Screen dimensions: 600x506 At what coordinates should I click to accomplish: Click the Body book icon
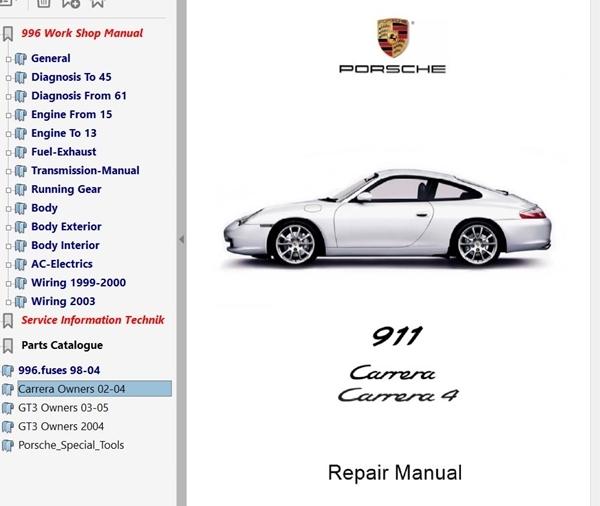pos(21,209)
